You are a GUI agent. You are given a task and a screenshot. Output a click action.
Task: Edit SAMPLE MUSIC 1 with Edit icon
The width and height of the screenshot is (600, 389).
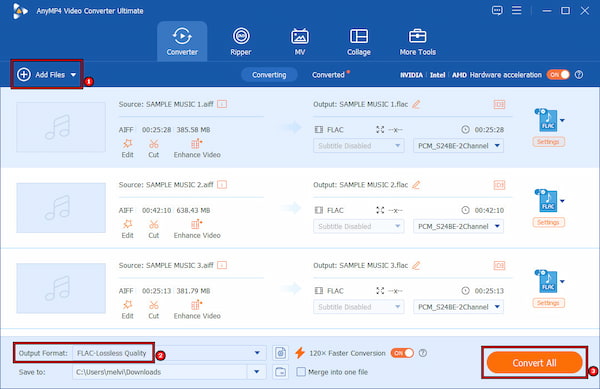point(127,148)
